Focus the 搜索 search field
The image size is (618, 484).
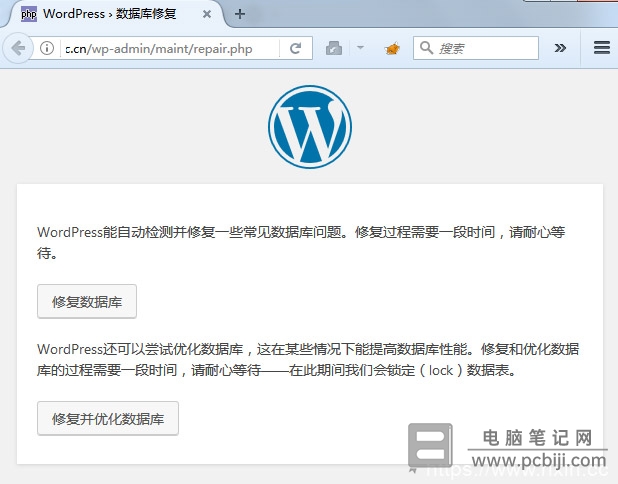point(476,48)
